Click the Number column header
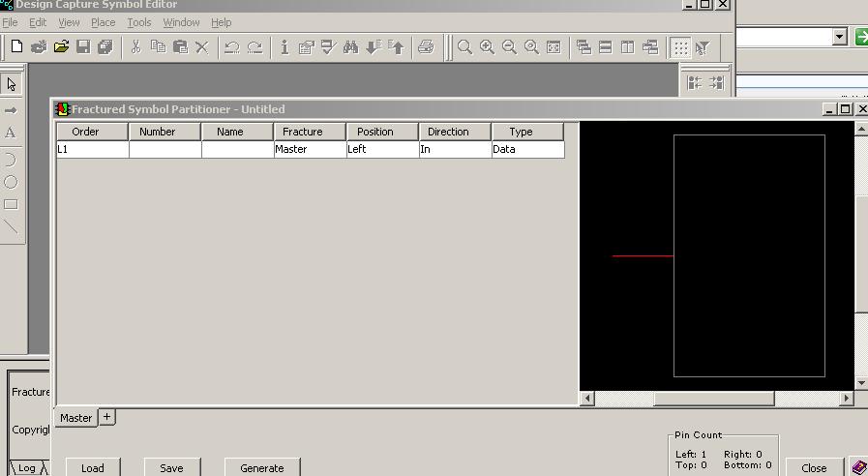The height and width of the screenshot is (476, 868). click(x=165, y=132)
